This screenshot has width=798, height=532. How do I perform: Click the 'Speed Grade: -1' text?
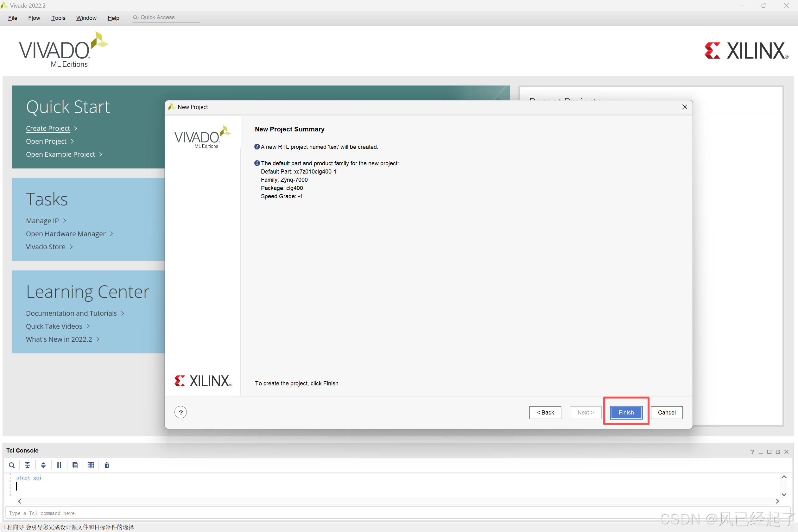point(282,196)
